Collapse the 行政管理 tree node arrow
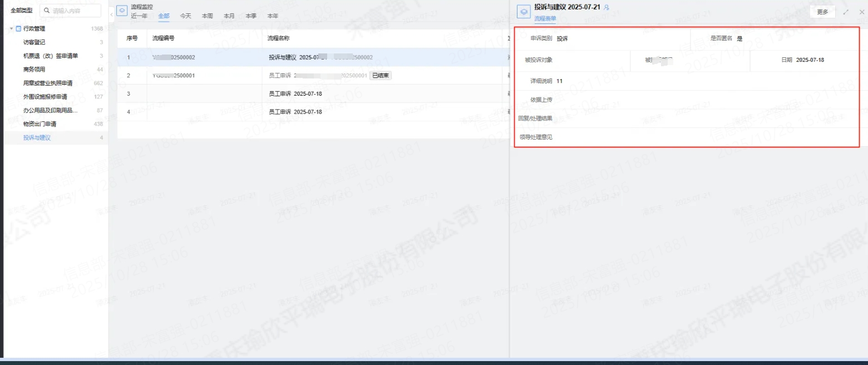 click(x=11, y=28)
